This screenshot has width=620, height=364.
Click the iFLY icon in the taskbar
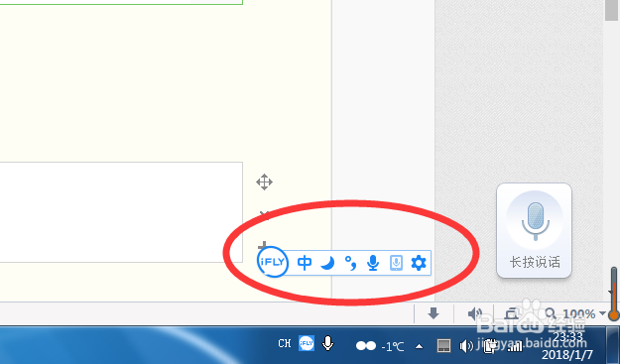pos(307,343)
